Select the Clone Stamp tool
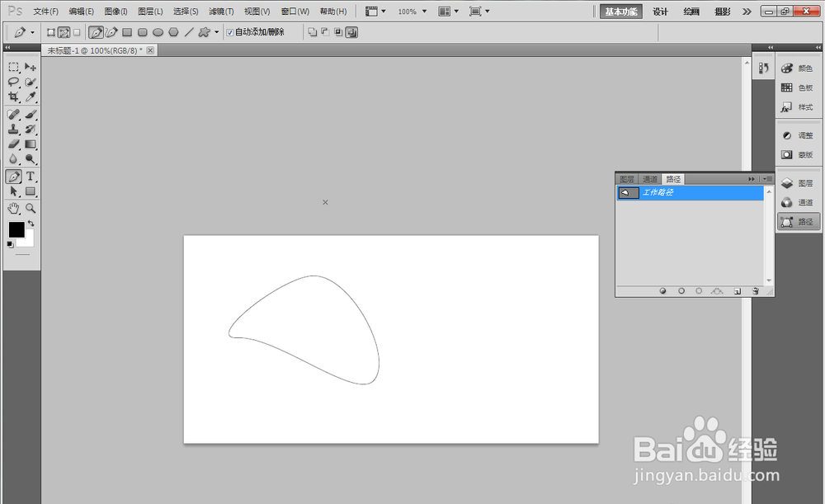 click(x=14, y=129)
